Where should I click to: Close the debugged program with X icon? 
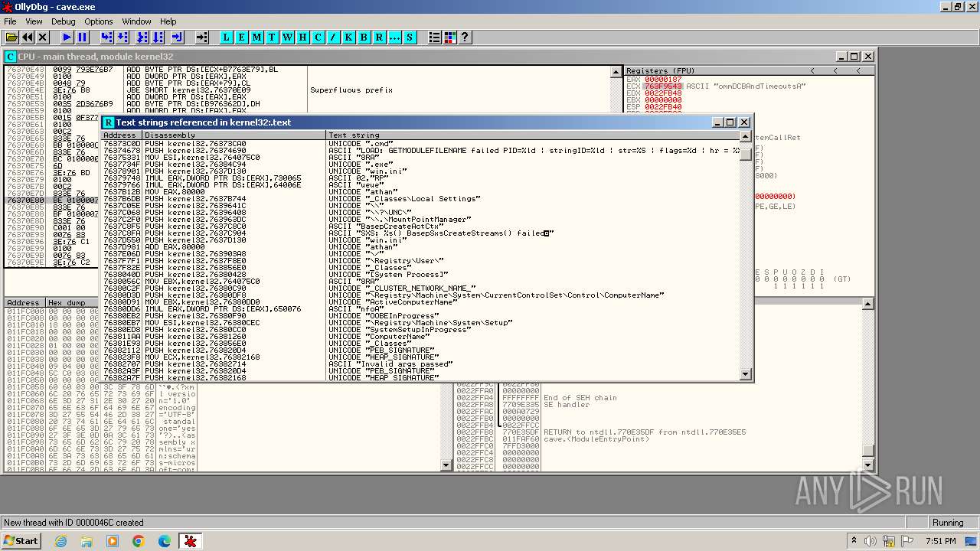point(43,37)
